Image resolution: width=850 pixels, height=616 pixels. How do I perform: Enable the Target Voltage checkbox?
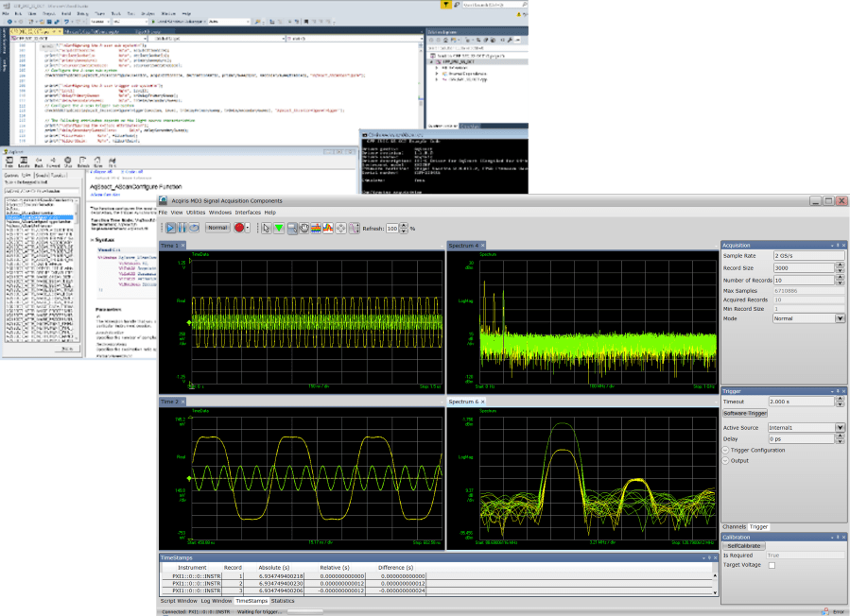tap(772, 565)
